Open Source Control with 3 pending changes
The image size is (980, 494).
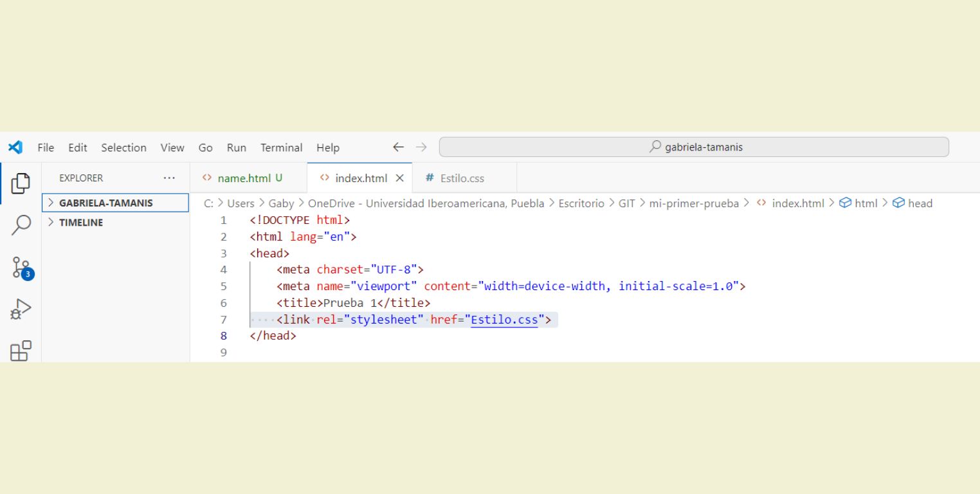click(22, 268)
